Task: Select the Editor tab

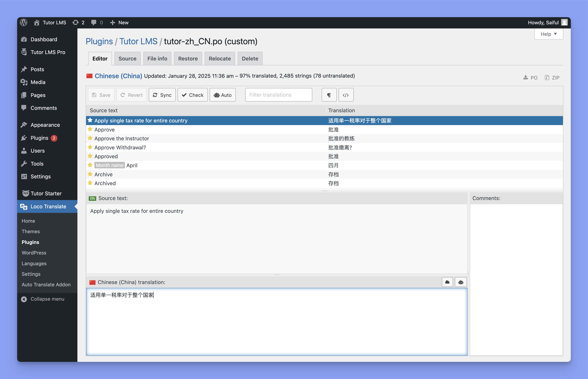Action: [100, 59]
